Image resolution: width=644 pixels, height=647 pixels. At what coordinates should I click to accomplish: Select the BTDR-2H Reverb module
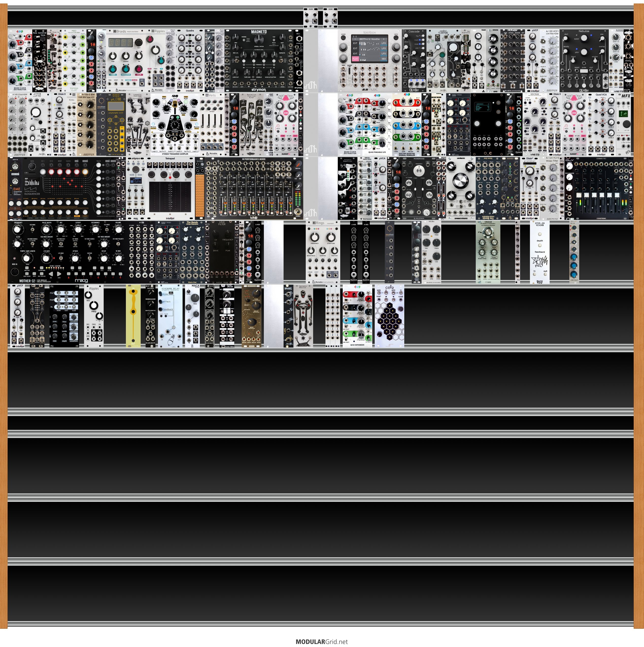tap(540, 252)
